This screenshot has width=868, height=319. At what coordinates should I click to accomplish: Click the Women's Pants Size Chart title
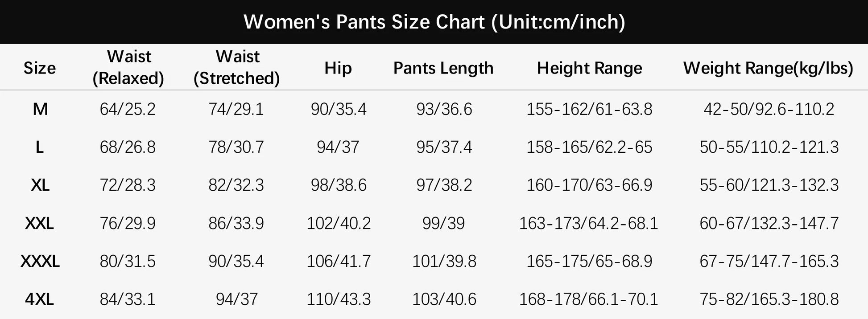click(434, 22)
